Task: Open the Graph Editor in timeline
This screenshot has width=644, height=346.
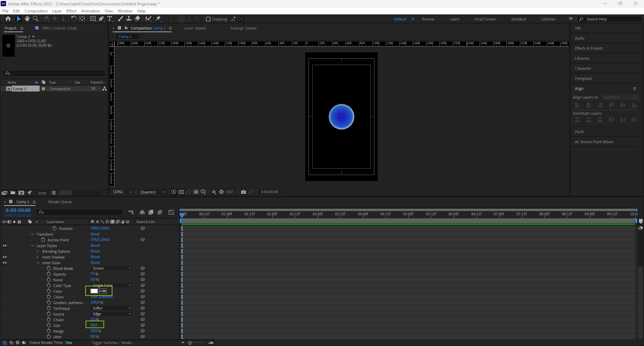Action: (x=171, y=212)
